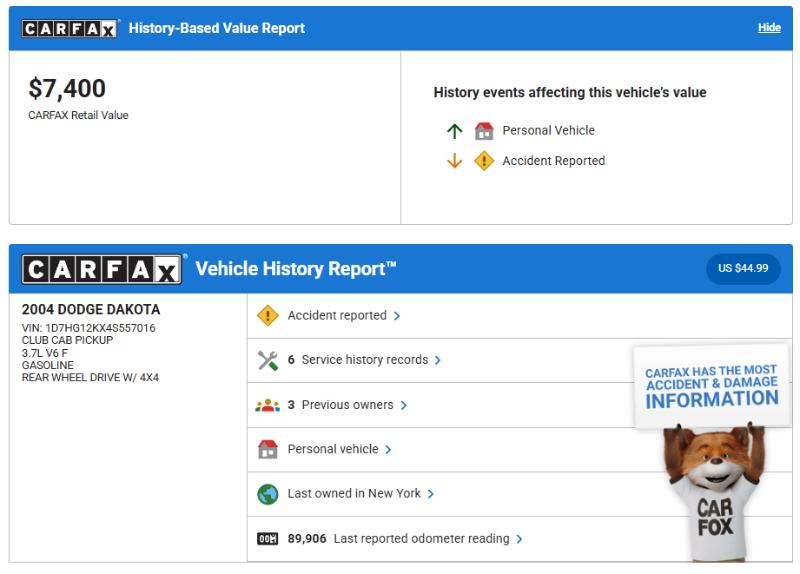Click the Hide link in value report header
Image resolution: width=800 pixels, height=574 pixels.
tap(769, 28)
